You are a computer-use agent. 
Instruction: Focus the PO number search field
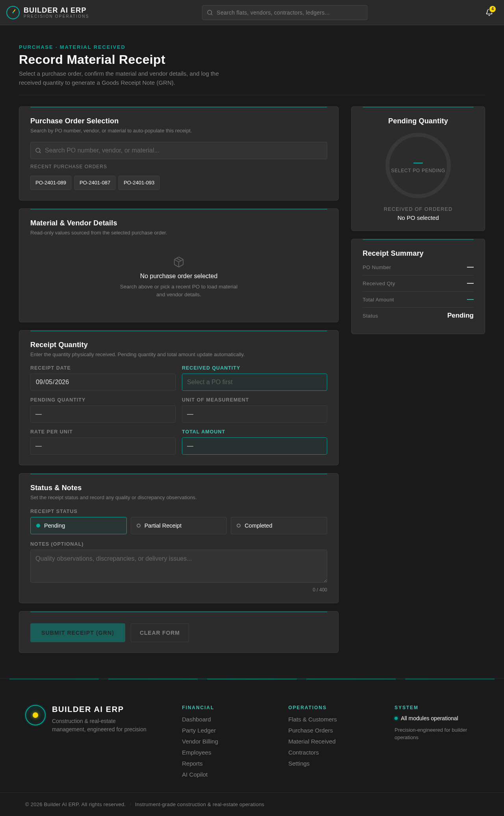point(179,151)
